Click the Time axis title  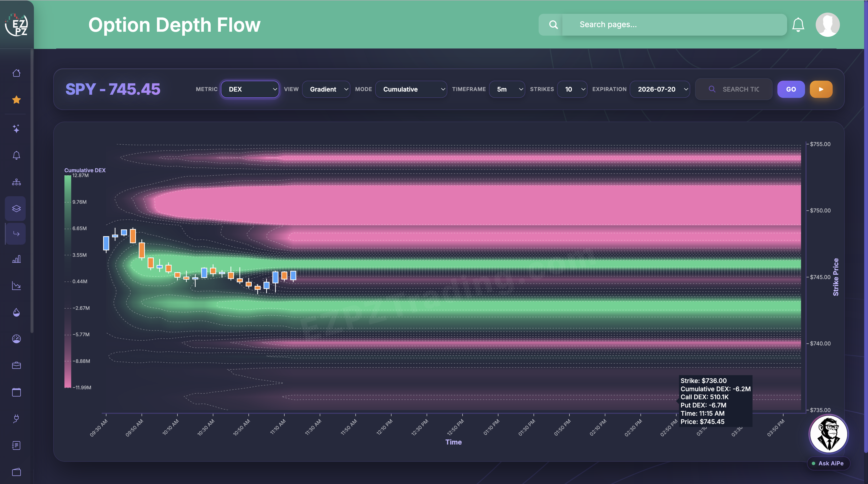(453, 442)
